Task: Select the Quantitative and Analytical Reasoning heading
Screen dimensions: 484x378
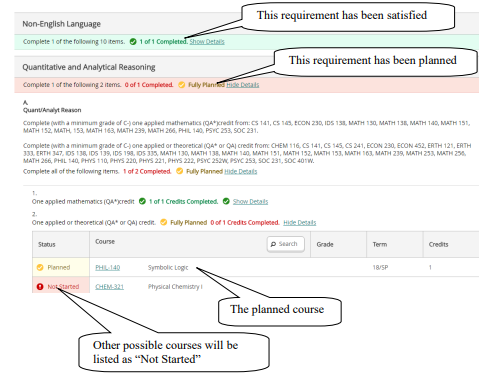Action: click(x=89, y=67)
